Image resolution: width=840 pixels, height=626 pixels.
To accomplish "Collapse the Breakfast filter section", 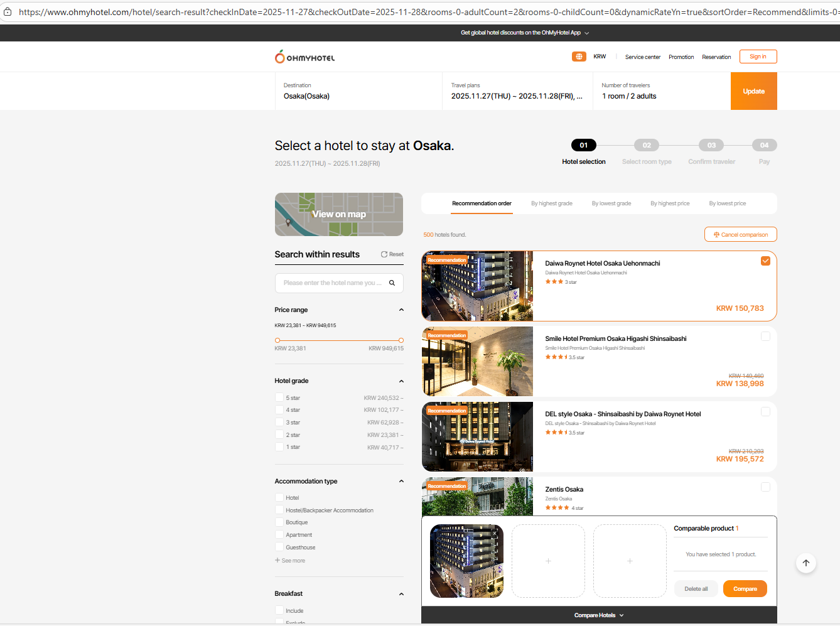I will [401, 594].
